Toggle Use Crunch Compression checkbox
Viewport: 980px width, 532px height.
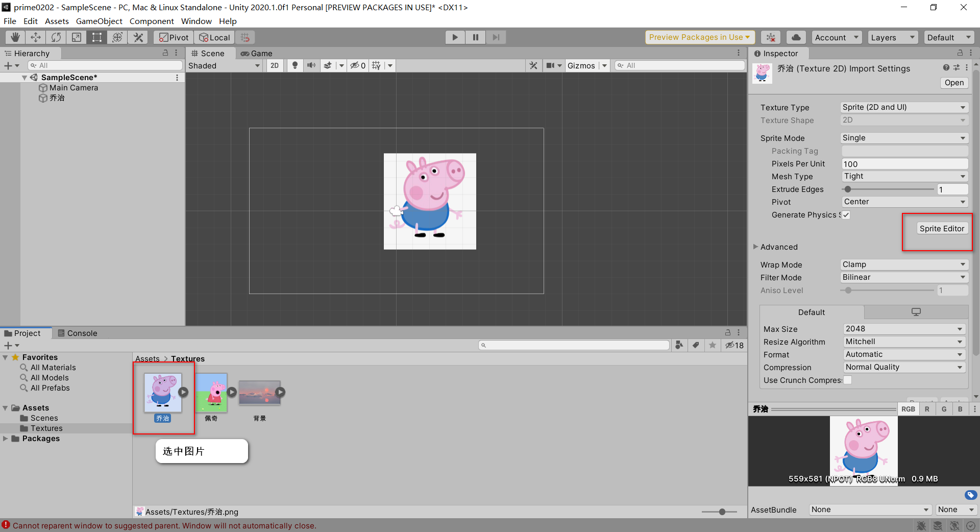pos(848,380)
